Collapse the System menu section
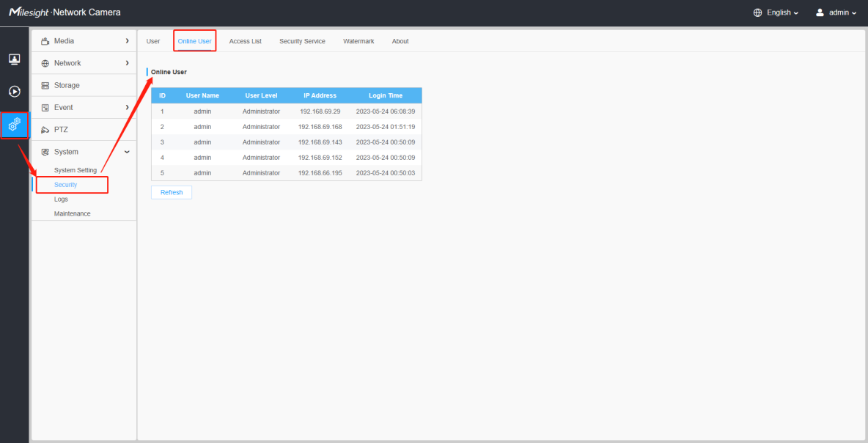 128,152
